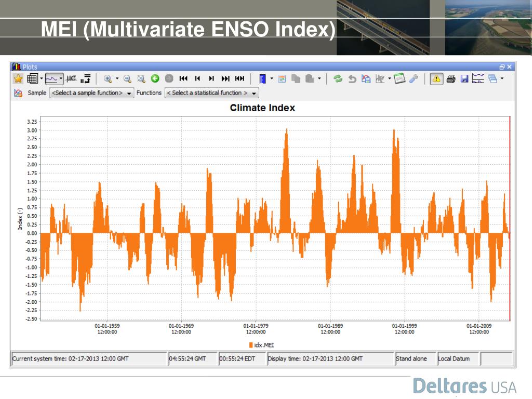Click the grey undo arrow icon
Screen dimensions: 532x399
352,79
